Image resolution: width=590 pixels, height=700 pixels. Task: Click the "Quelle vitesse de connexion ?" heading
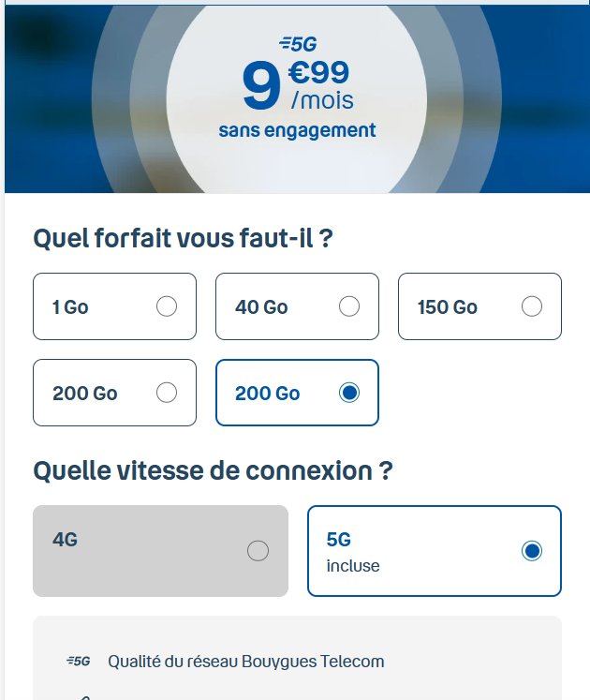tap(212, 470)
